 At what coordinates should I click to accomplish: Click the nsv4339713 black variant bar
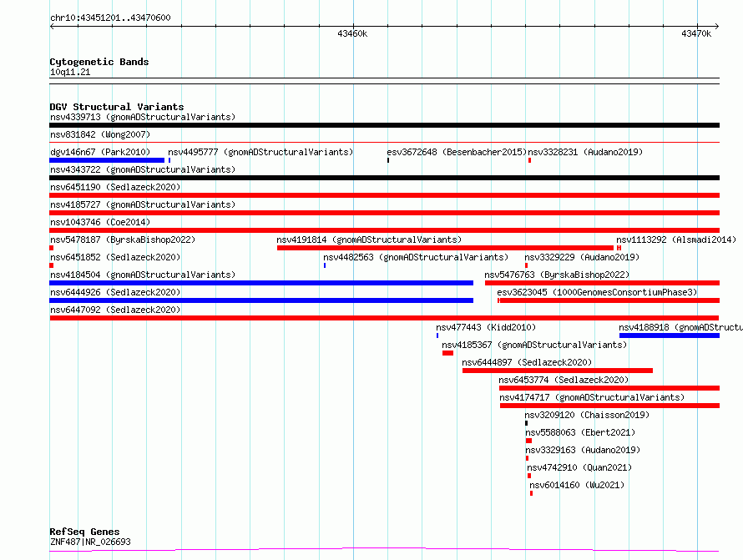384,125
